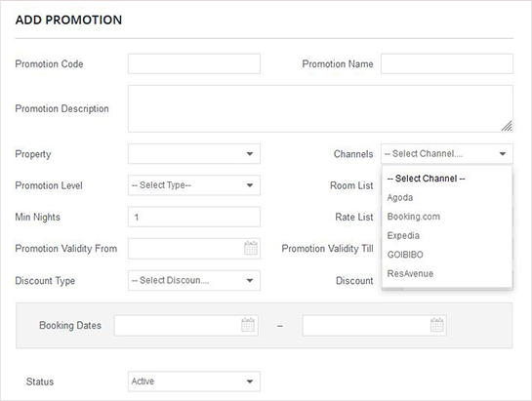Collapse the Channels dropdown arrow
The image size is (532, 401).
(503, 154)
